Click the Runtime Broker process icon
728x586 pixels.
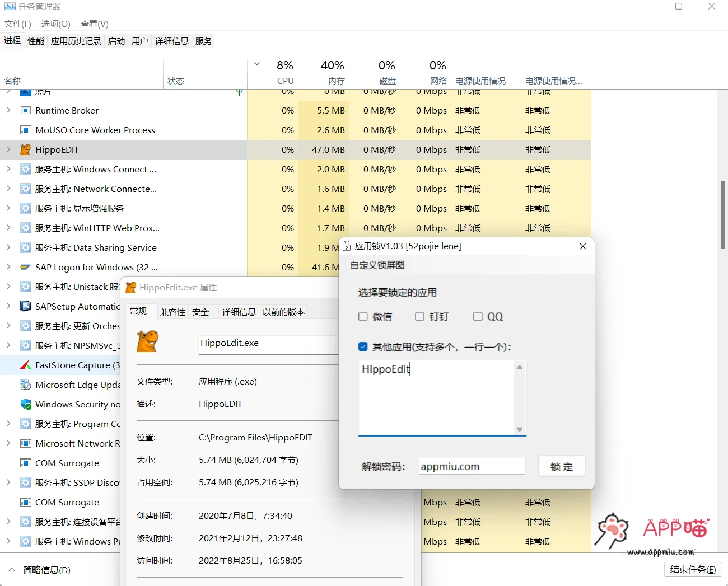click(x=25, y=110)
